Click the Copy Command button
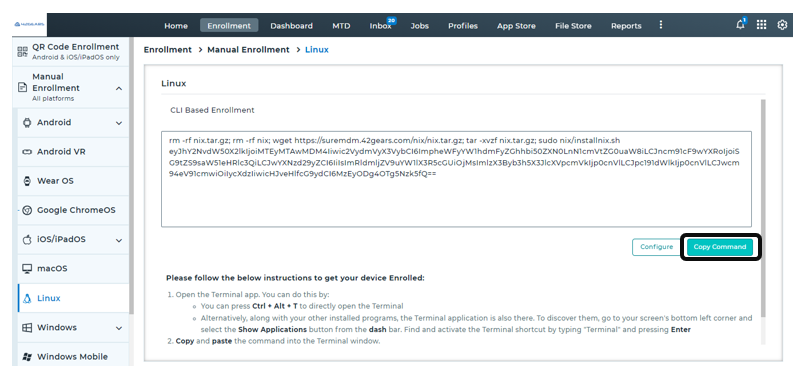Image resolution: width=796 pixels, height=367 pixels. (x=720, y=247)
